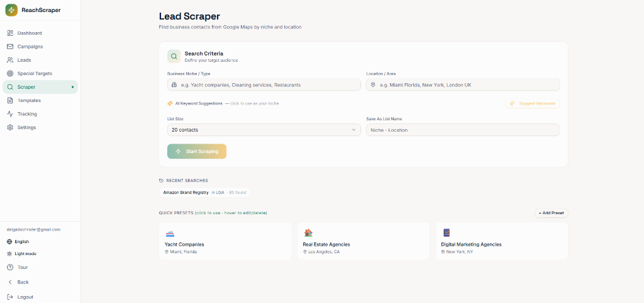Click the Templates document icon
Image resolution: width=644 pixels, height=303 pixels.
click(x=10, y=100)
